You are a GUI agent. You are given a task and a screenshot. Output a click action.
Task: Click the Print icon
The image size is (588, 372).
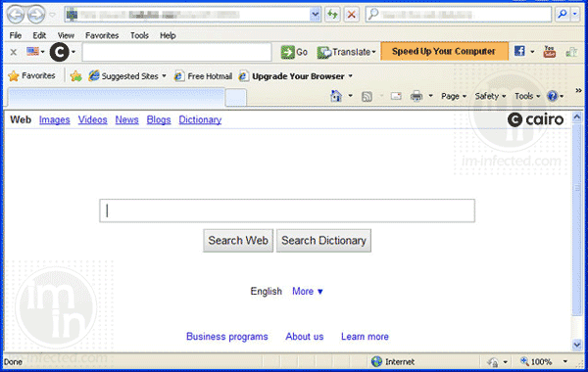tap(416, 96)
